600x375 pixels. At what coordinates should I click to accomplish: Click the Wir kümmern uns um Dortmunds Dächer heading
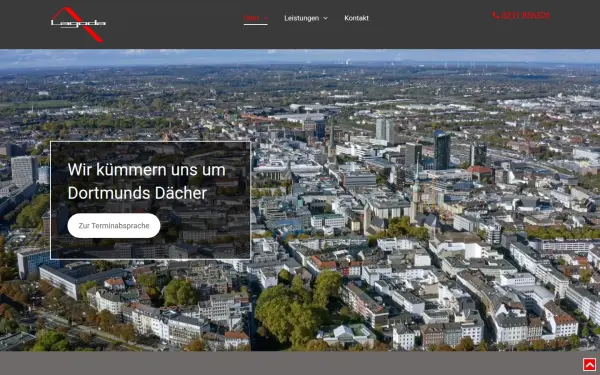(147, 181)
